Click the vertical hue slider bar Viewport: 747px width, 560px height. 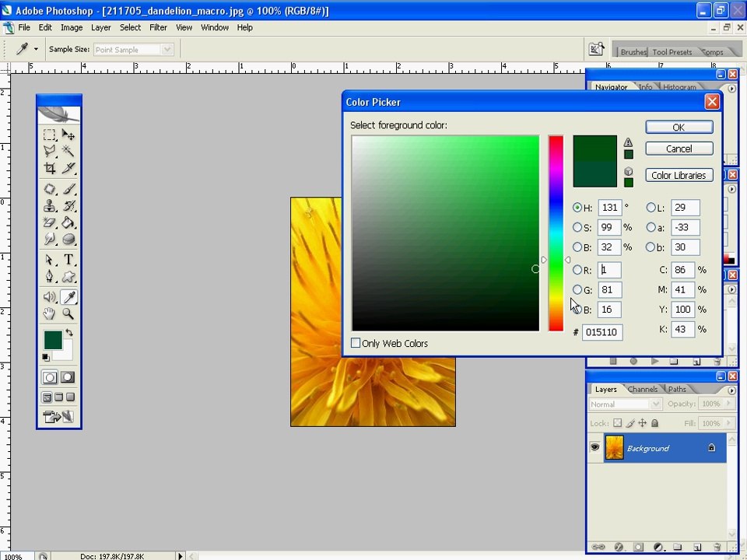(x=556, y=233)
